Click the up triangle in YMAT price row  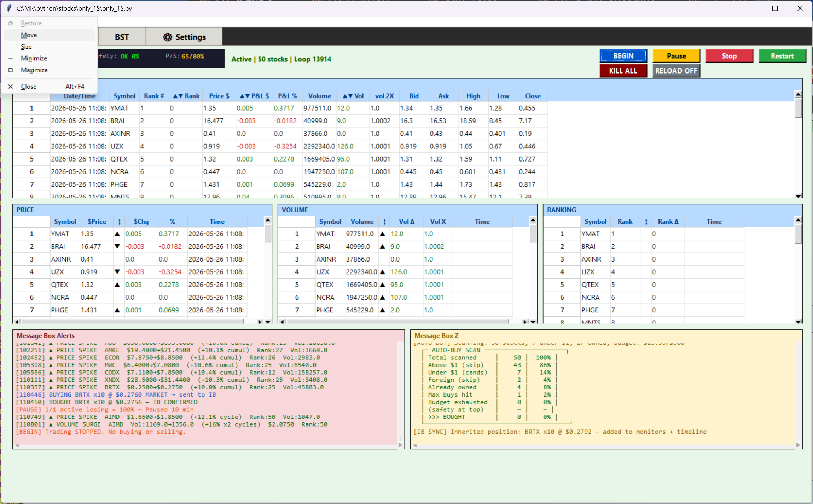pyautogui.click(x=117, y=234)
